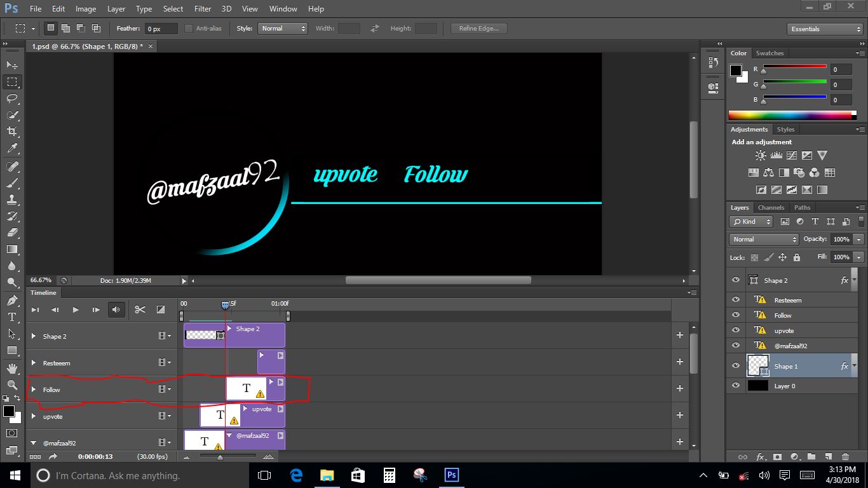The height and width of the screenshot is (488, 868).
Task: Hide Layer 0 in Layers panel
Action: click(x=736, y=386)
